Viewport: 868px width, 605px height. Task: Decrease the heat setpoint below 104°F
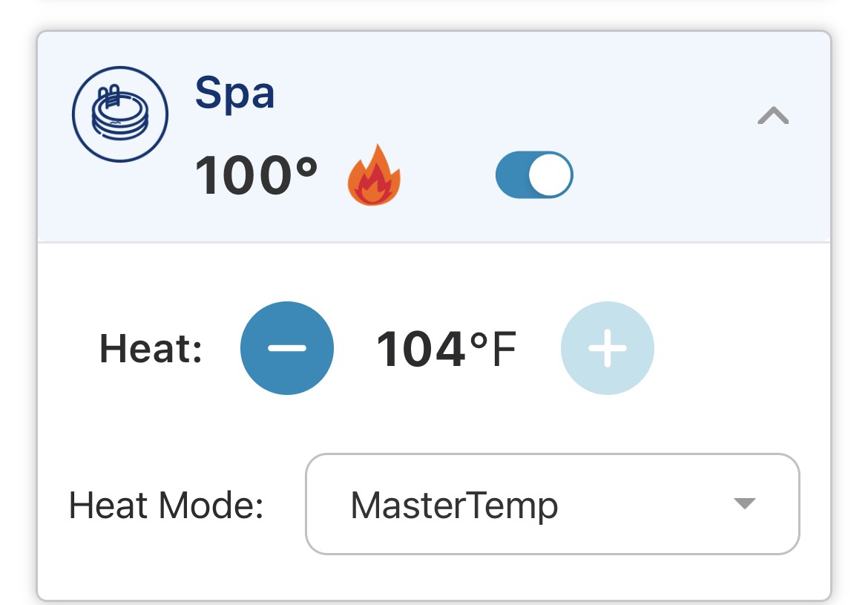(287, 348)
